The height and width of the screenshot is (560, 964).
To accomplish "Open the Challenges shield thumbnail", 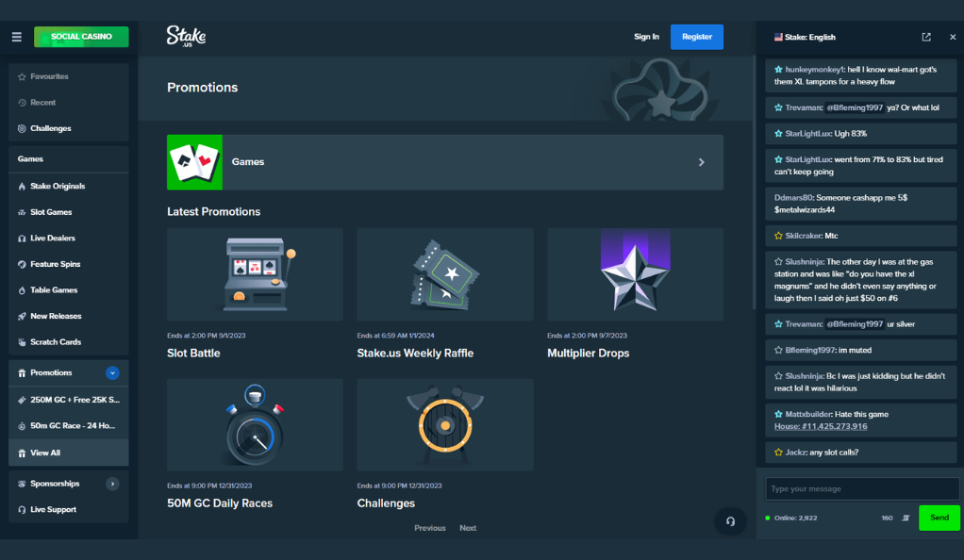I will (445, 425).
